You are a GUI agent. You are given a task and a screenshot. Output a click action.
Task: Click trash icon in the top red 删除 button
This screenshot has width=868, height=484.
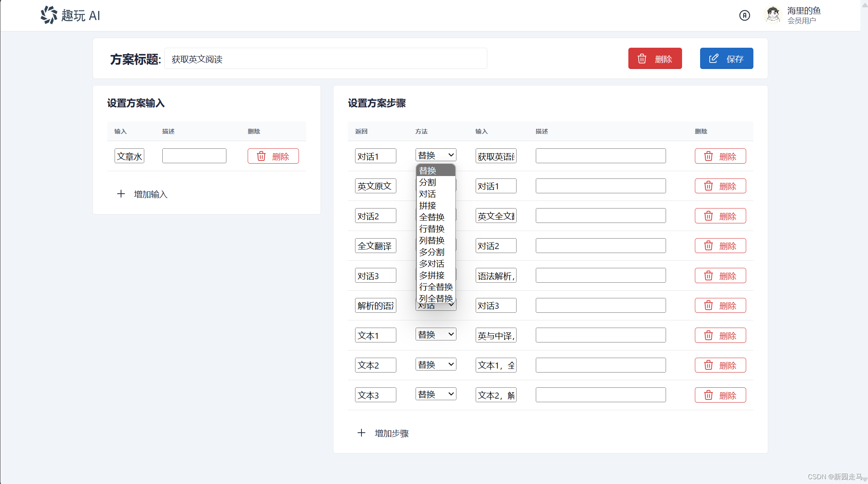click(642, 59)
